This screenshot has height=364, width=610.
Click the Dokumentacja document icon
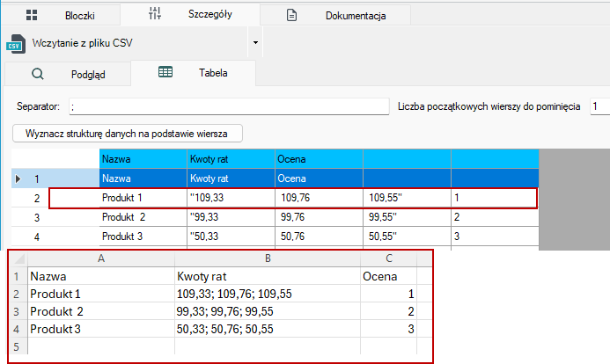pos(291,15)
